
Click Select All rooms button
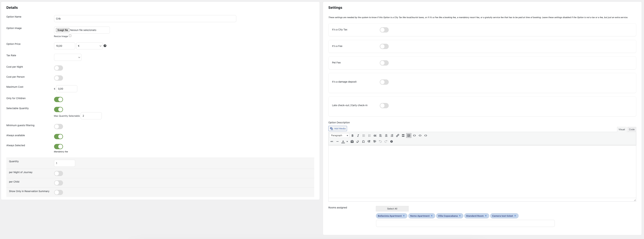[392, 209]
